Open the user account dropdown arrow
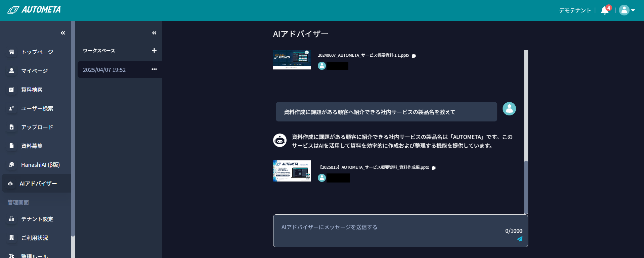 tap(633, 10)
